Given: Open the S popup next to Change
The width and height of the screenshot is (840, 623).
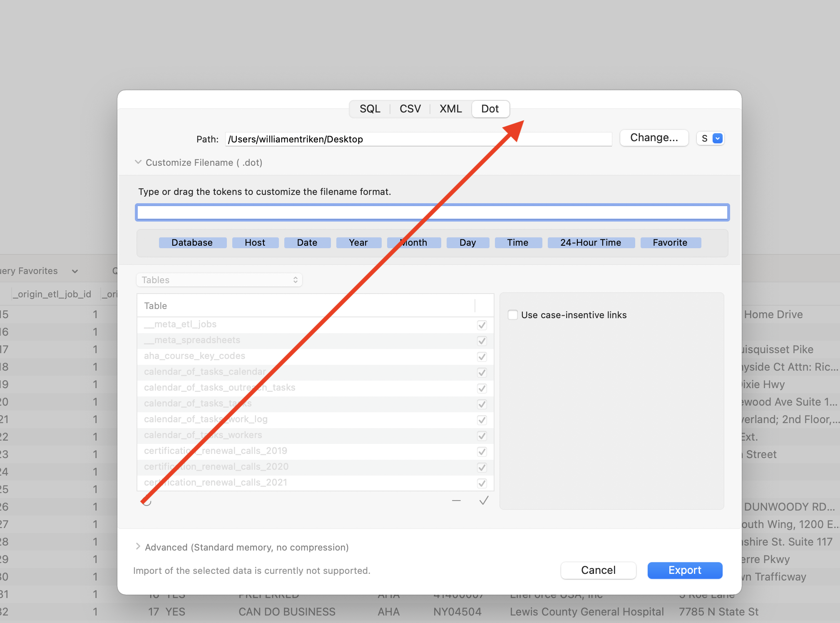Looking at the screenshot, I should [x=711, y=138].
